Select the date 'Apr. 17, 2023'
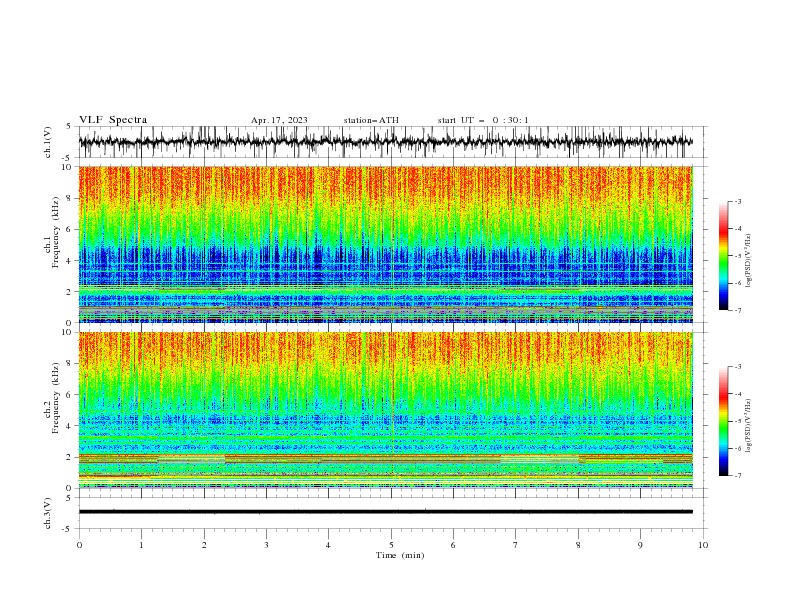This screenshot has width=792, height=612. point(279,120)
